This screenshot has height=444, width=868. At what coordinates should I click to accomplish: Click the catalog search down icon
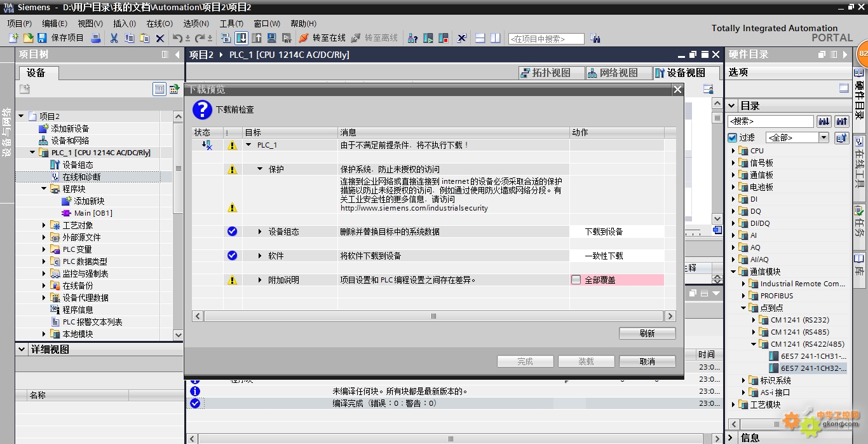pyautogui.click(x=824, y=121)
